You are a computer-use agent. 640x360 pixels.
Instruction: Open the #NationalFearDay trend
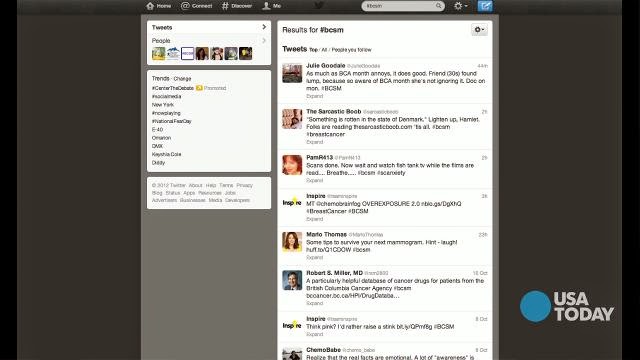(x=171, y=121)
